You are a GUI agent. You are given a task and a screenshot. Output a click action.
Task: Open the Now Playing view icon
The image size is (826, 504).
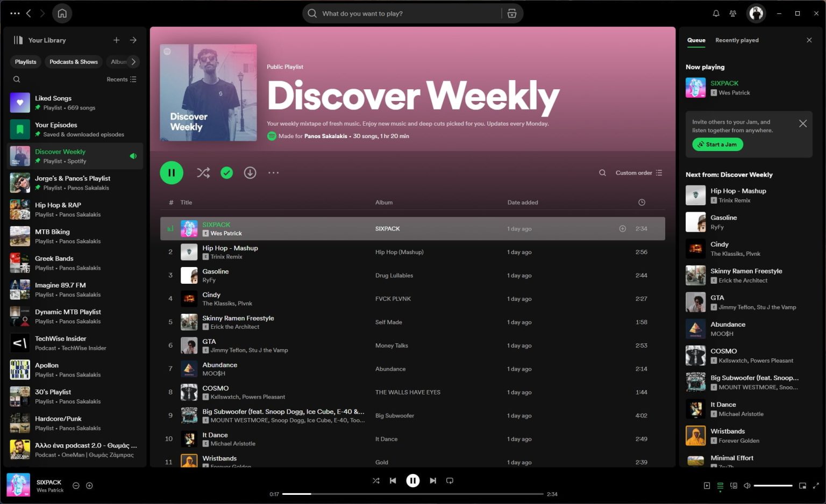pyautogui.click(x=706, y=485)
